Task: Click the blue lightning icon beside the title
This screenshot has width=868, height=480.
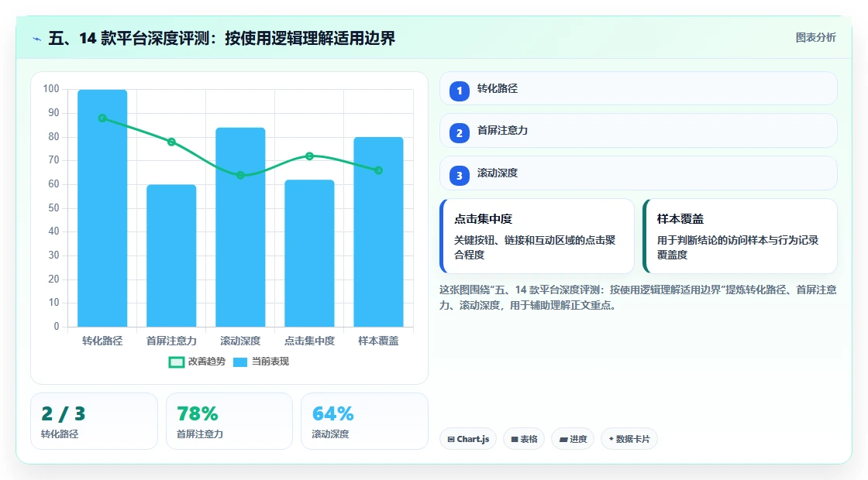Action: pos(37,39)
